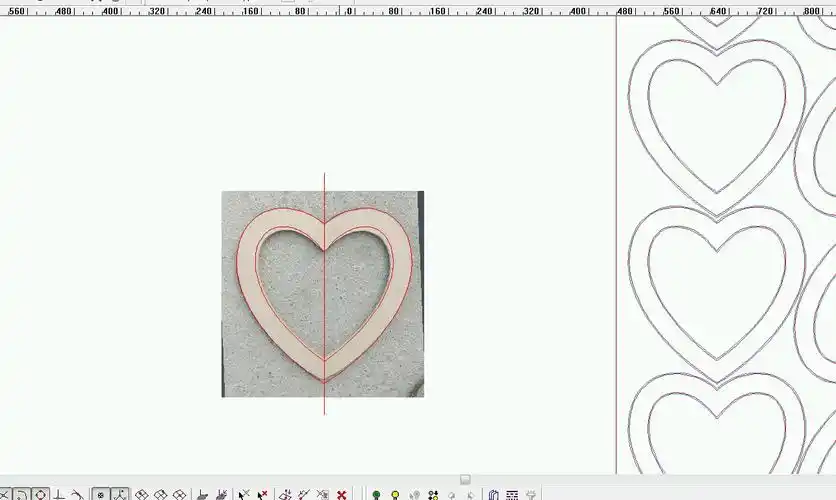Click the first cursor-with-X icon
Image resolution: width=836 pixels, height=500 pixels.
[x=243, y=494]
